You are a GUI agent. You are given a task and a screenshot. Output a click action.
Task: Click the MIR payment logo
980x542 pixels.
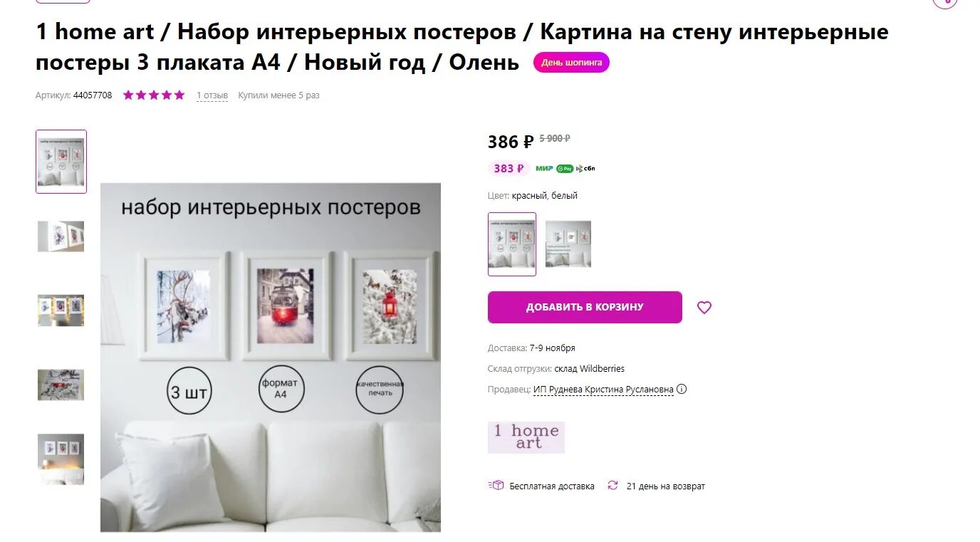pos(544,169)
